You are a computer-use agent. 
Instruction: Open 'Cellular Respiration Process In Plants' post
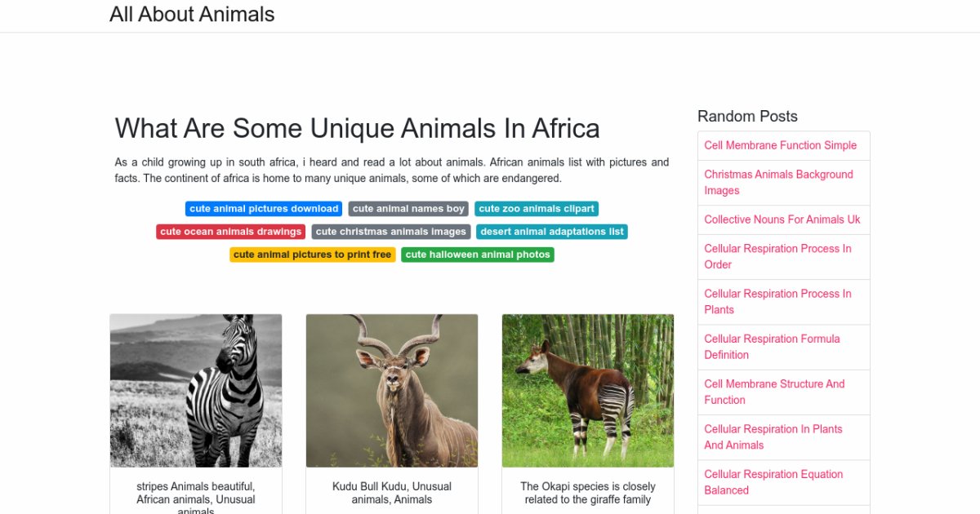click(777, 301)
